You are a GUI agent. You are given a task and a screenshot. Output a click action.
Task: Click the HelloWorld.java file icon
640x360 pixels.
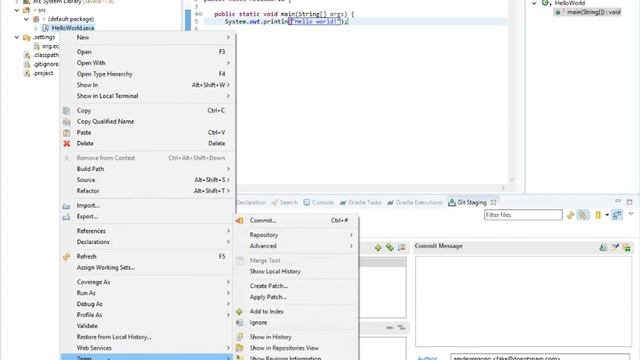(46, 28)
